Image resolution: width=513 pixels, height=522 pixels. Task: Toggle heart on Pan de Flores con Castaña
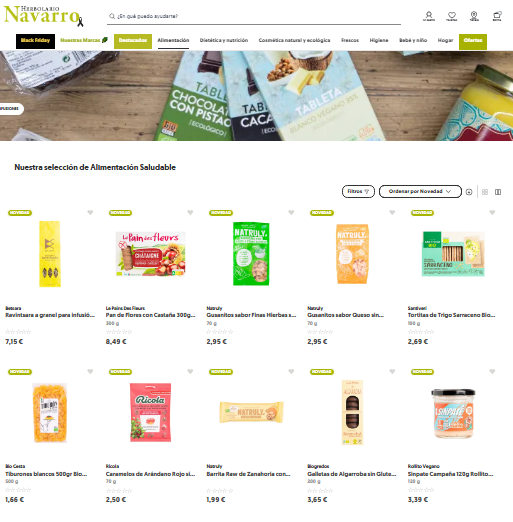click(190, 213)
